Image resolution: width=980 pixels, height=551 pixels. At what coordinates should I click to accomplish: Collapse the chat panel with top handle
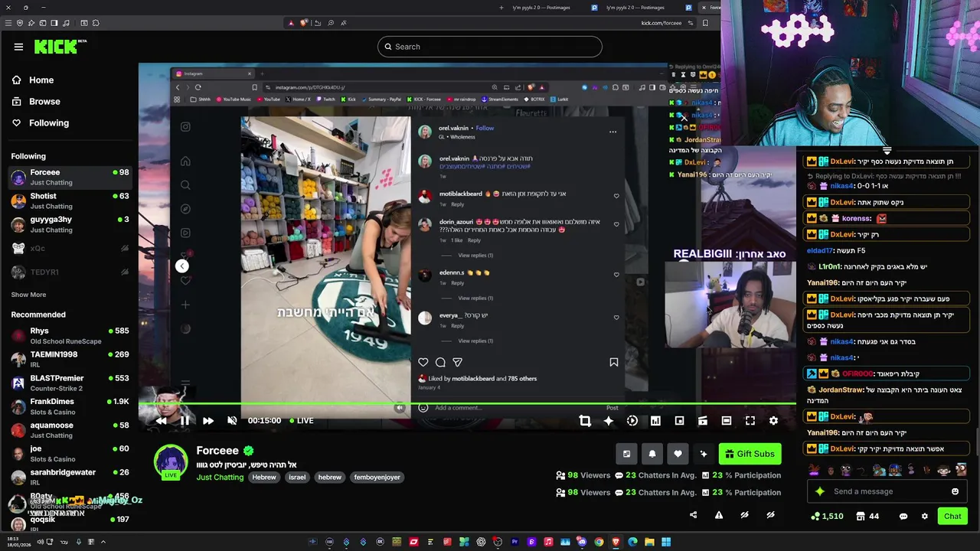(x=887, y=151)
